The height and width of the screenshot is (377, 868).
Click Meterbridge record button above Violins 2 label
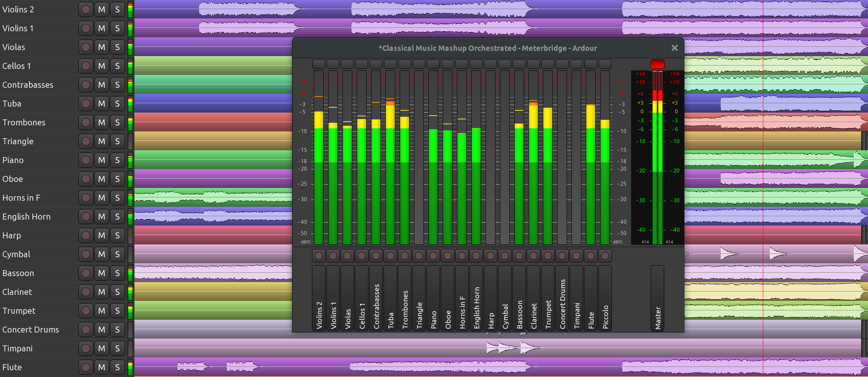tap(319, 256)
